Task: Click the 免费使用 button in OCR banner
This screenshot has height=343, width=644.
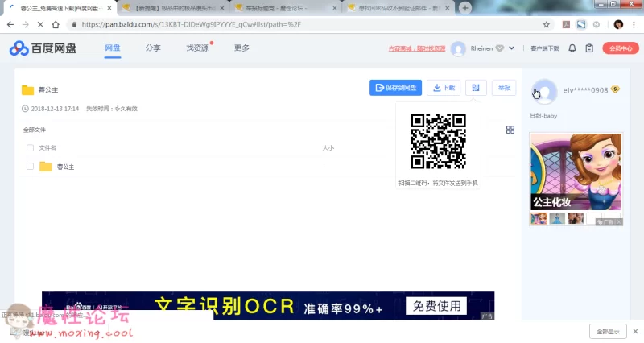Action: (436, 306)
